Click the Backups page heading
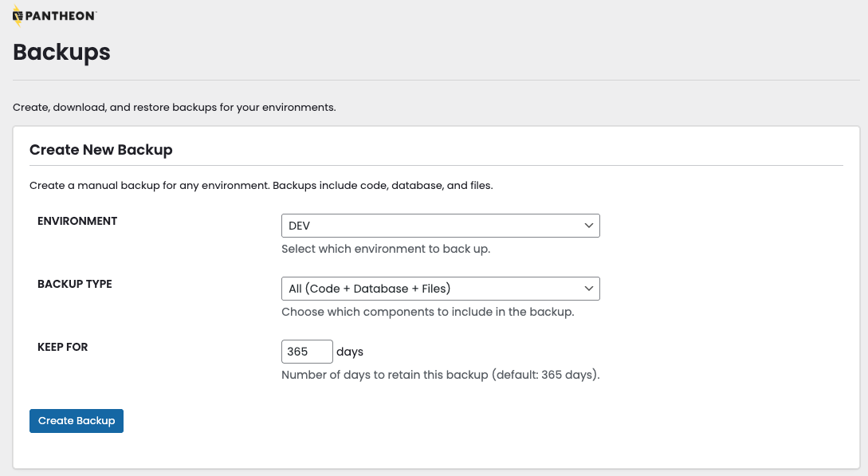This screenshot has height=476, width=868. coord(61,53)
